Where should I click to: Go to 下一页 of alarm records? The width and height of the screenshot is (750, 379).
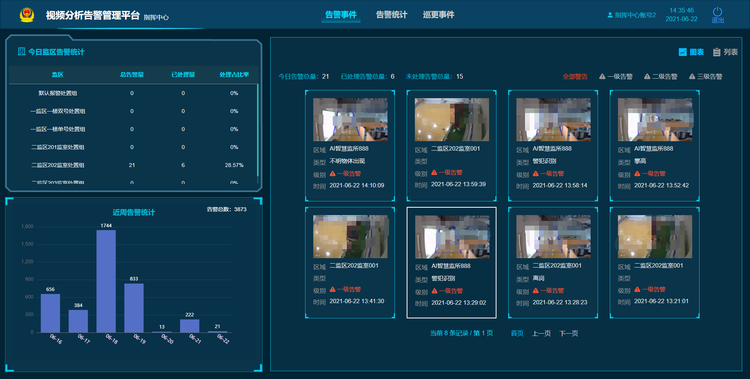(x=569, y=333)
